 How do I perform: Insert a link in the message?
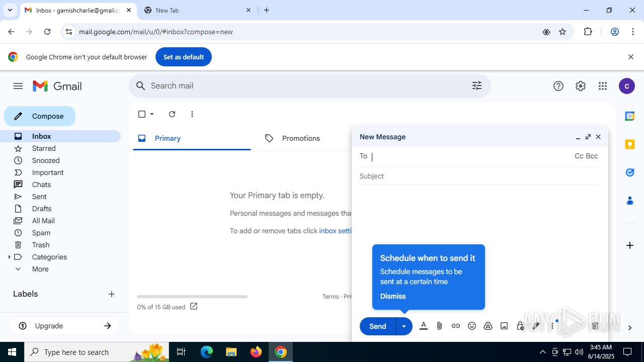(x=455, y=326)
